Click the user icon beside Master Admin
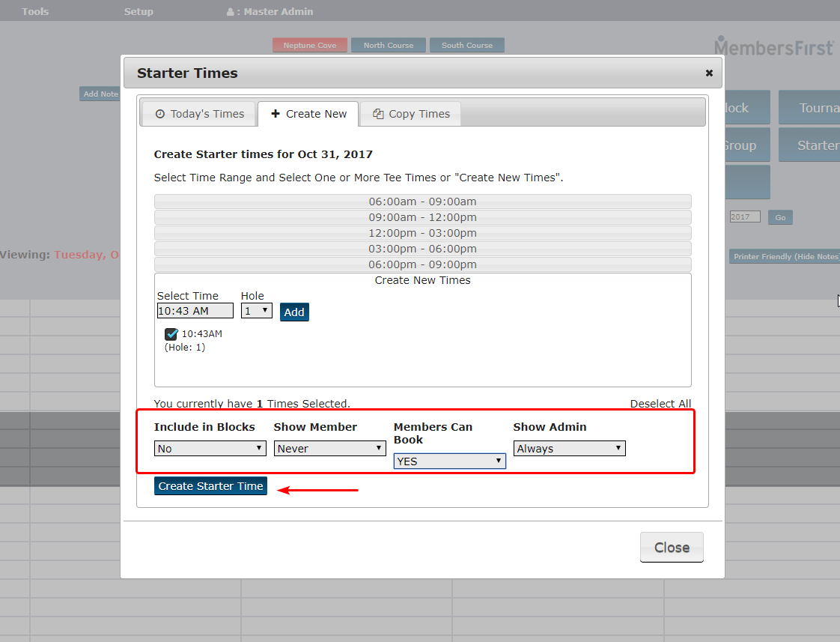The image size is (840, 642). point(228,11)
